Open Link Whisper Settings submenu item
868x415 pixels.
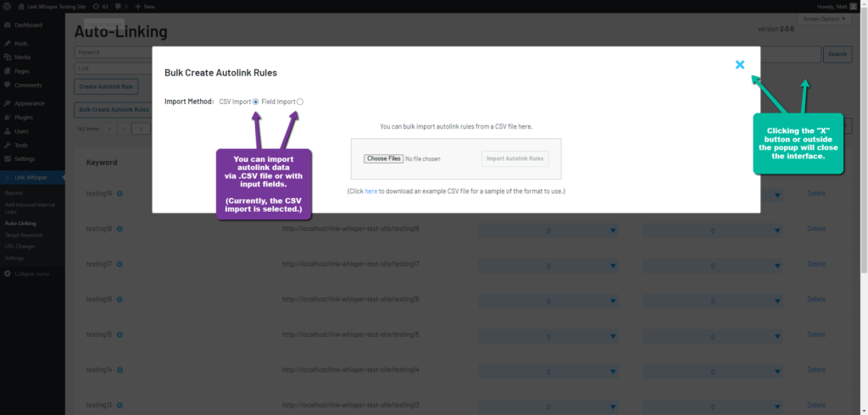[14, 258]
